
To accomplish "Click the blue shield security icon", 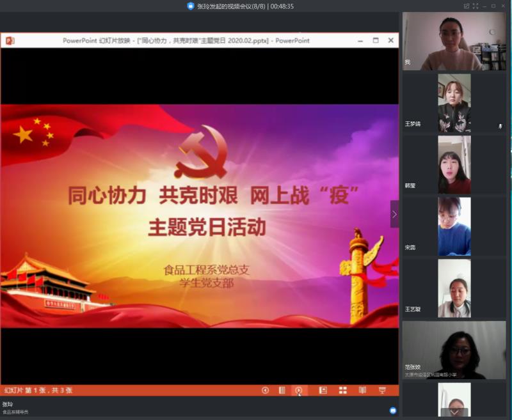I will click(x=190, y=6).
